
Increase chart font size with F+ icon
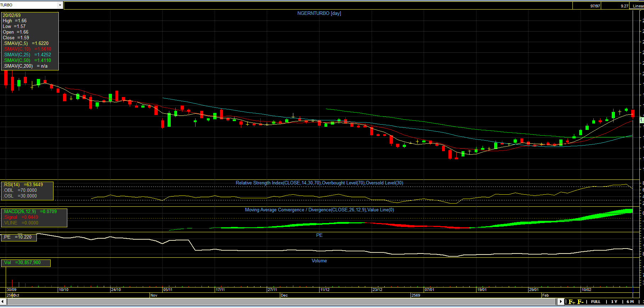[572, 302]
